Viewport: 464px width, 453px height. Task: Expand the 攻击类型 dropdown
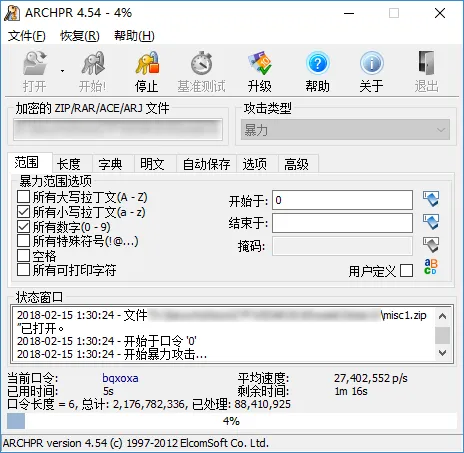(x=345, y=130)
